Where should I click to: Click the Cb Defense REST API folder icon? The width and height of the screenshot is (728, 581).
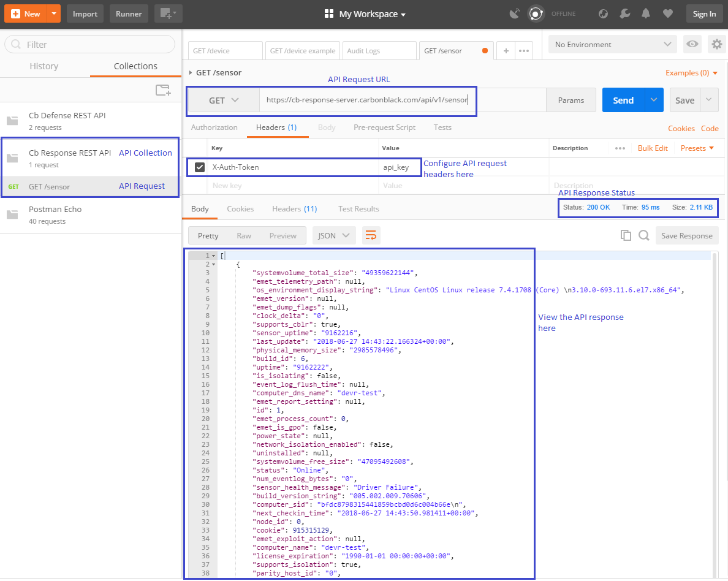(12, 121)
